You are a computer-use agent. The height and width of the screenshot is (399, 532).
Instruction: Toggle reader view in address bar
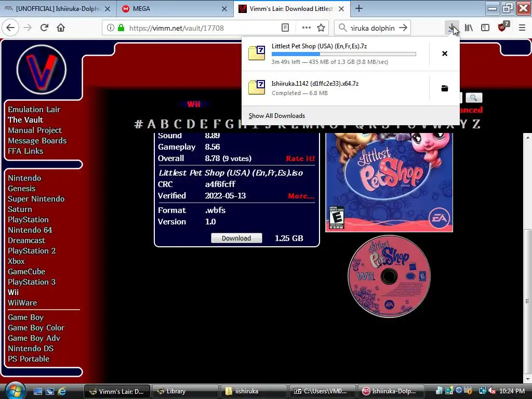point(285,28)
